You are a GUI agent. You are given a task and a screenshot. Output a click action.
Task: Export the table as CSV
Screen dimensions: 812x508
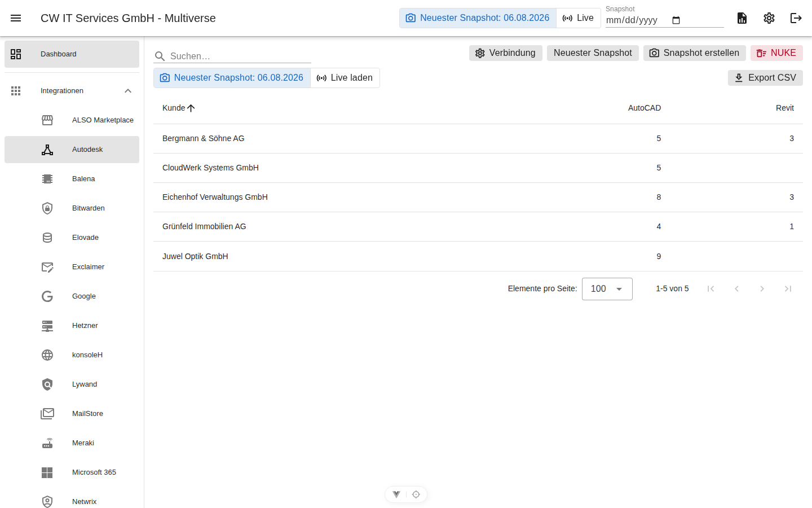[x=765, y=78]
